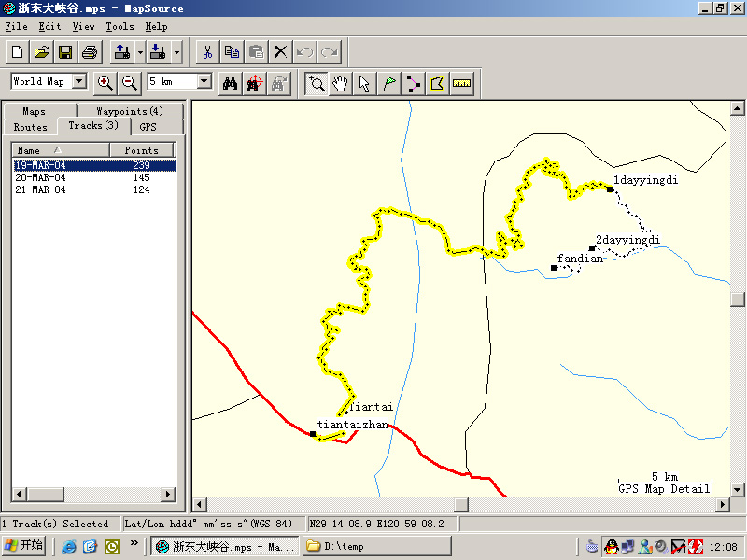Click the Windows Start button
This screenshot has height=560, width=747.
(24, 546)
